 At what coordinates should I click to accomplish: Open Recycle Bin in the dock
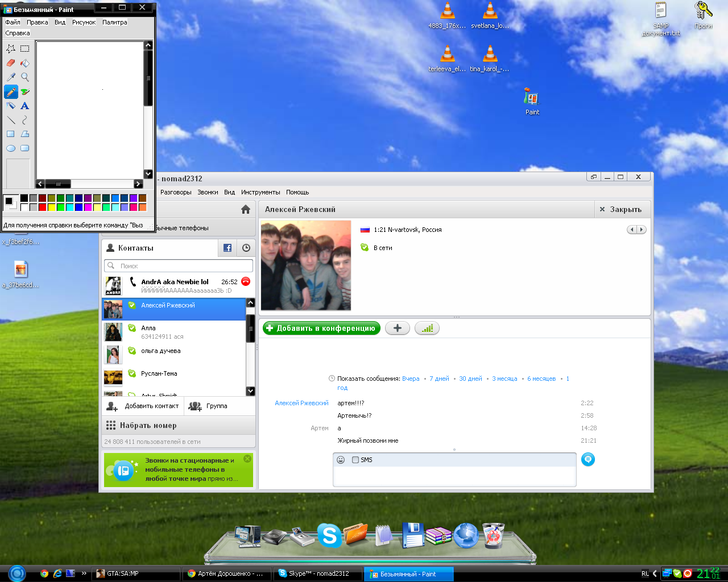494,535
